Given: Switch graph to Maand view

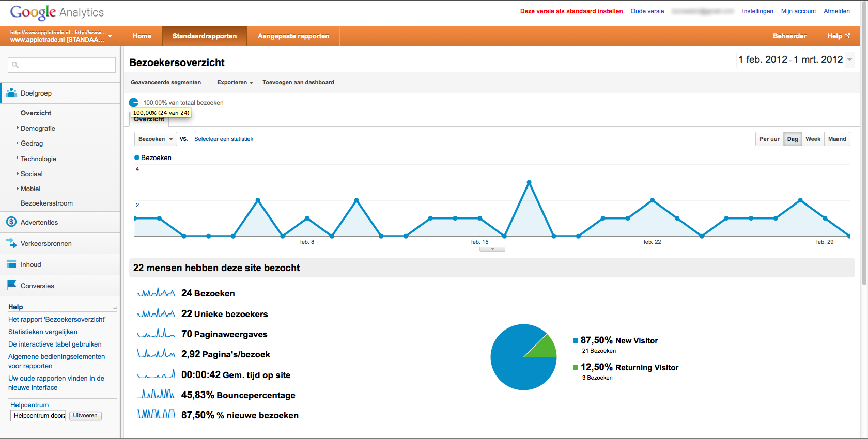Looking at the screenshot, I should coord(837,139).
